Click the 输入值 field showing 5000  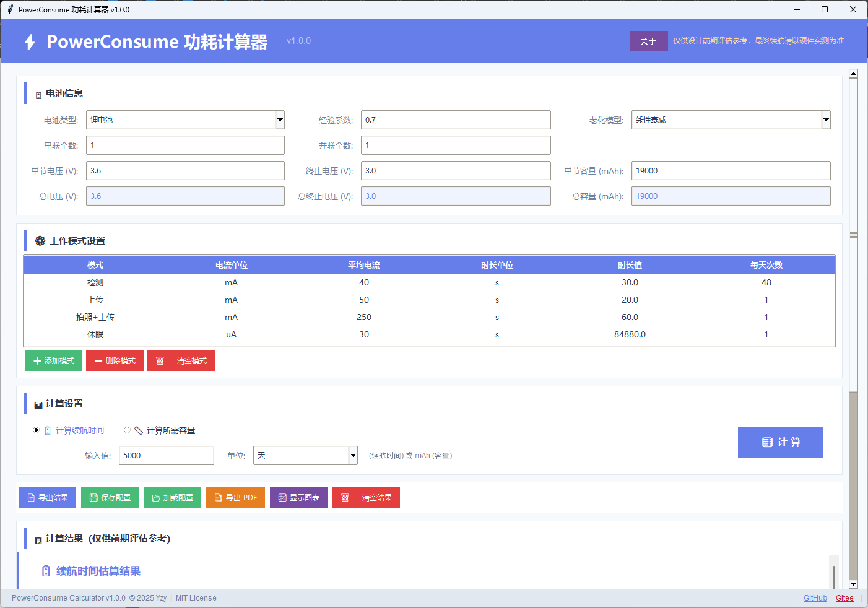point(167,455)
